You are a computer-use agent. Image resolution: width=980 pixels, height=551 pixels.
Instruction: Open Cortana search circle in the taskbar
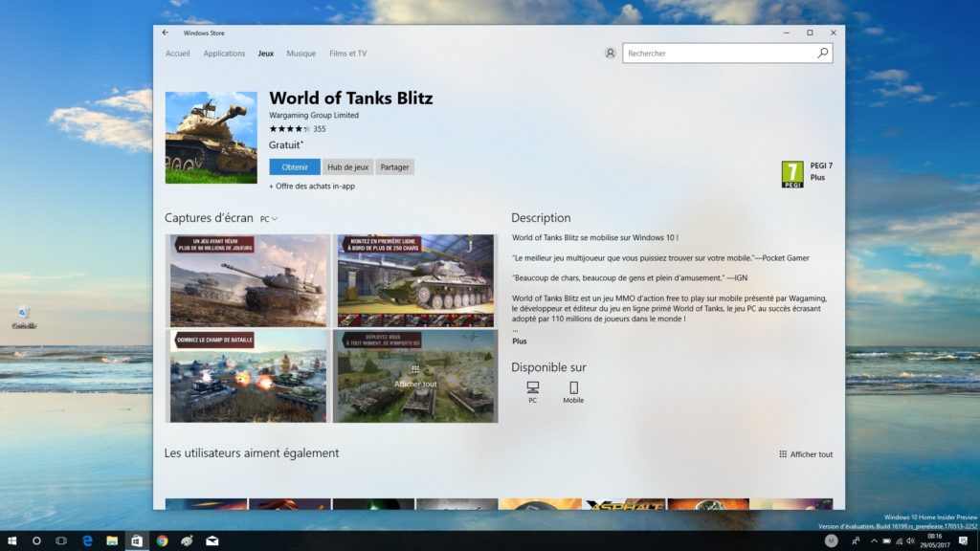36,541
